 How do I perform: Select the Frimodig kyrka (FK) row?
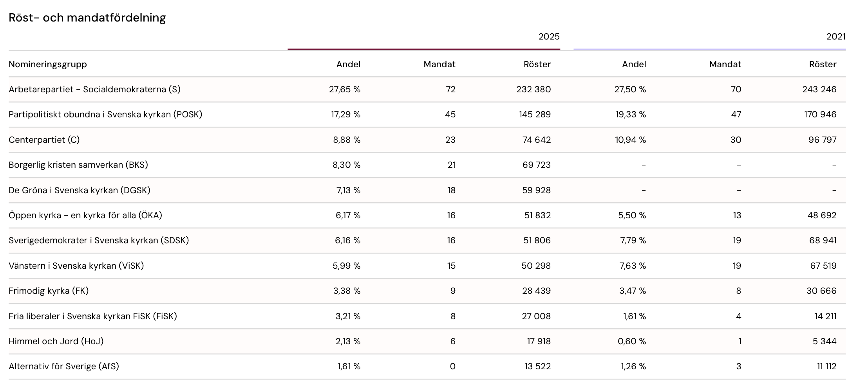click(49, 291)
